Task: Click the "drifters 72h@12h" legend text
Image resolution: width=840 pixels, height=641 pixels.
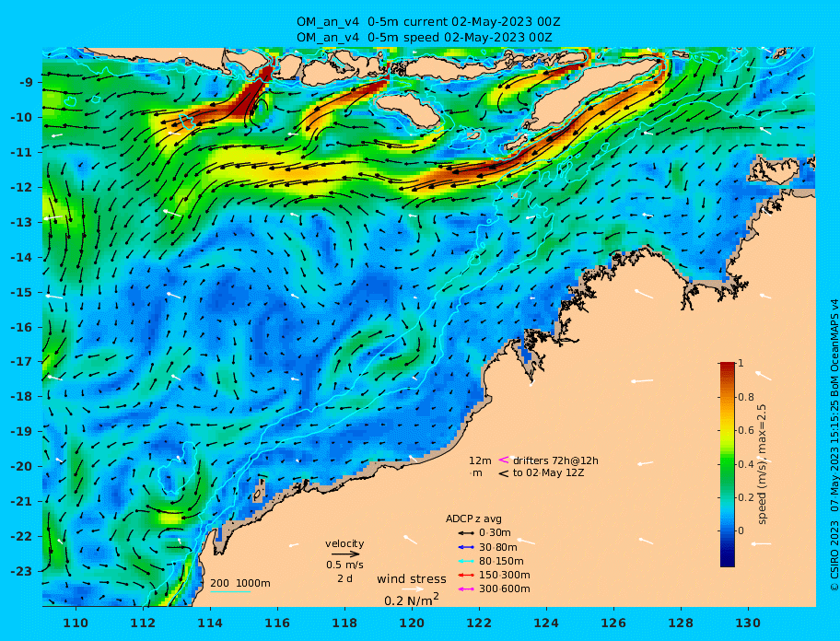Action: pyautogui.click(x=555, y=460)
